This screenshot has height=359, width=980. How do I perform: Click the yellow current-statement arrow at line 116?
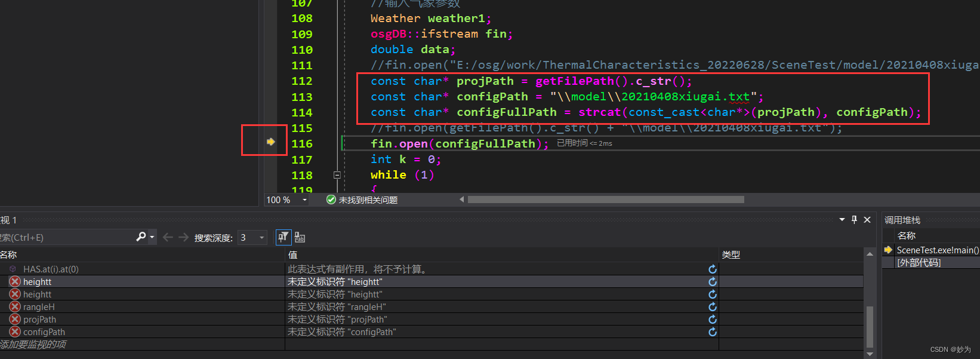coord(270,142)
